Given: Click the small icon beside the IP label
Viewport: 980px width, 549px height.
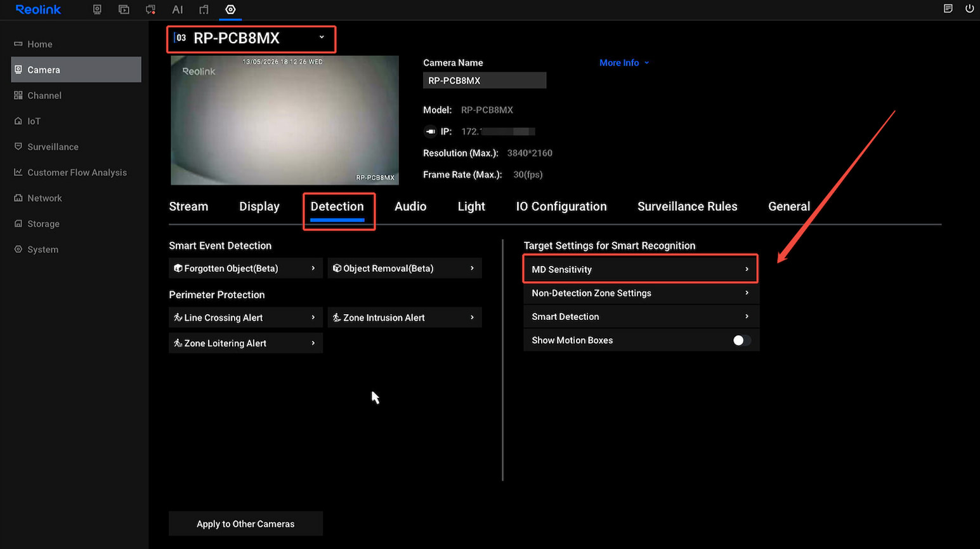Looking at the screenshot, I should (x=430, y=131).
